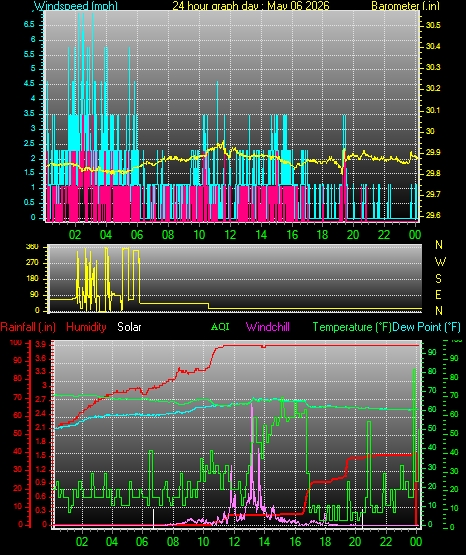Screen dimensions: 466x555
Task: Click the 1.2 rainfall axis value
Action: click(41, 469)
